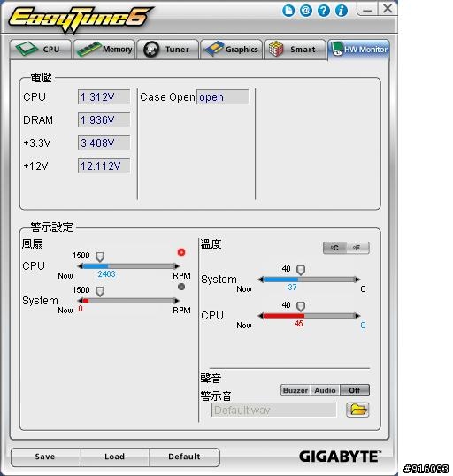Switch to the Memory tab
Viewport: 453px width, 476px height.
tap(104, 50)
